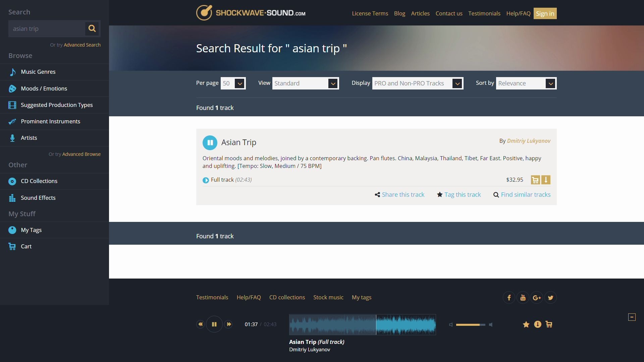
Task: Open Moods / Emotions in sidebar
Action: pyautogui.click(x=44, y=88)
